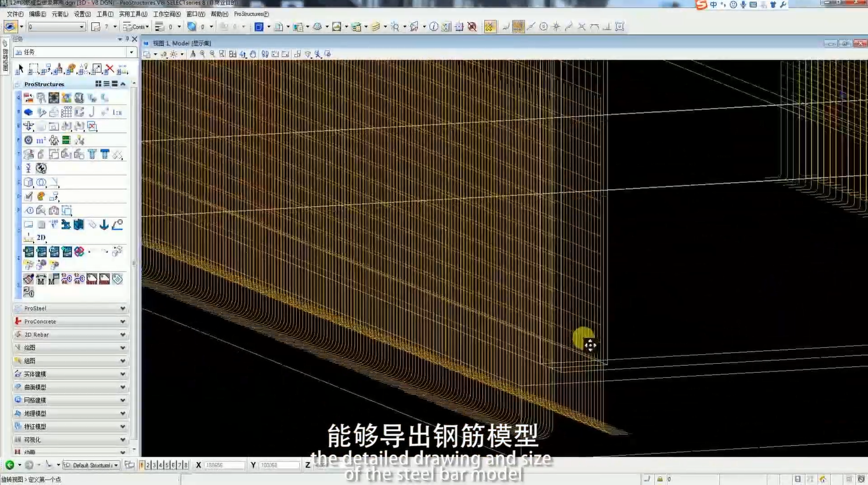The image size is (868, 485).
Task: Click the red X delete element tool
Action: coord(109,69)
